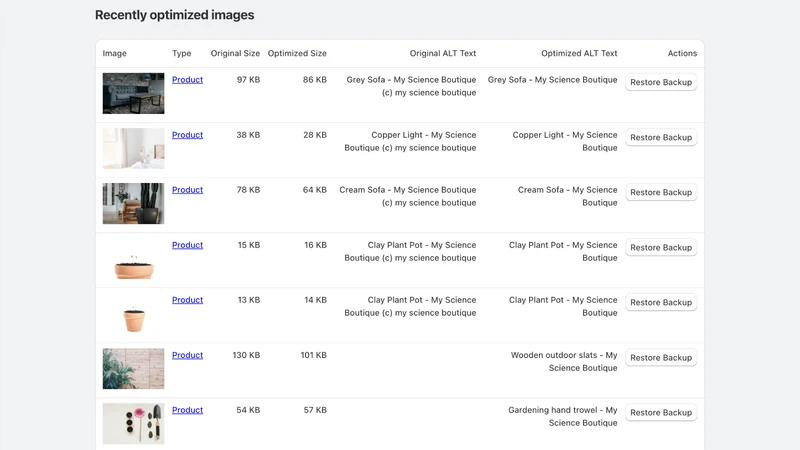Click Restore Backup for Grey Sofa row
The width and height of the screenshot is (800, 450).
[661, 82]
